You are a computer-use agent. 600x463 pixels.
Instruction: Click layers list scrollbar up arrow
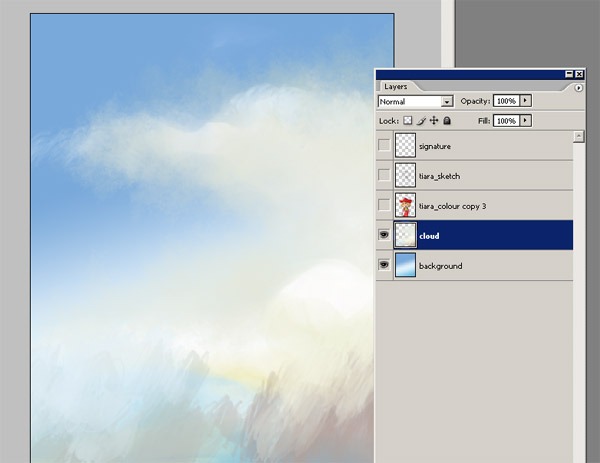click(x=579, y=137)
